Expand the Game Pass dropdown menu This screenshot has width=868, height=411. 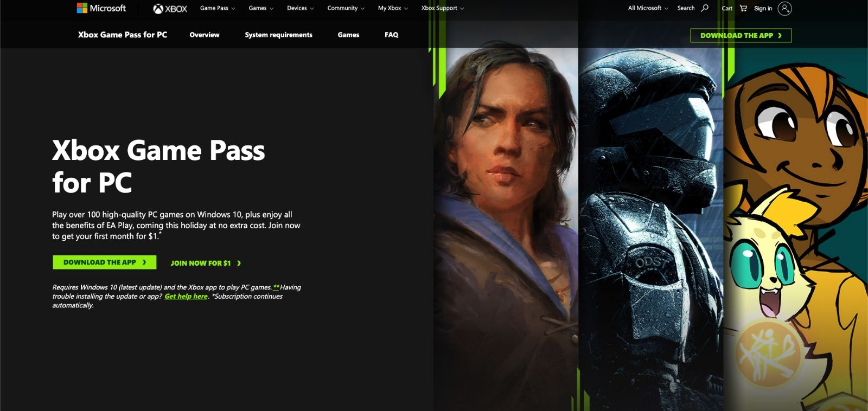[218, 8]
